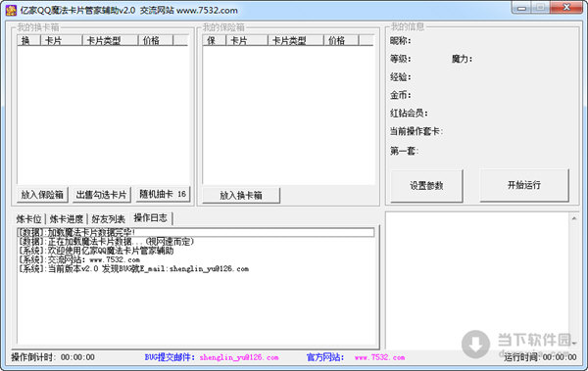Sort safe box by 卡片 column
This screenshot has height=371, width=588.
click(x=247, y=40)
